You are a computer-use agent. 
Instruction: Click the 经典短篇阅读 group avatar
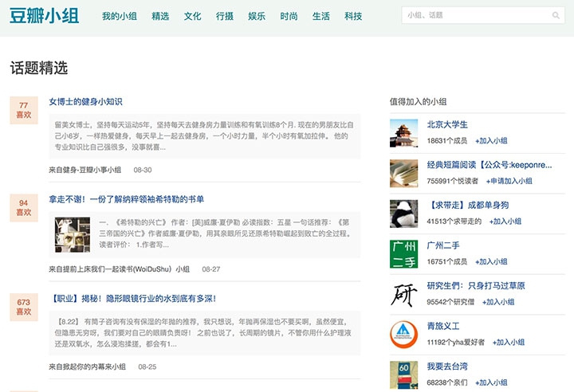click(403, 172)
